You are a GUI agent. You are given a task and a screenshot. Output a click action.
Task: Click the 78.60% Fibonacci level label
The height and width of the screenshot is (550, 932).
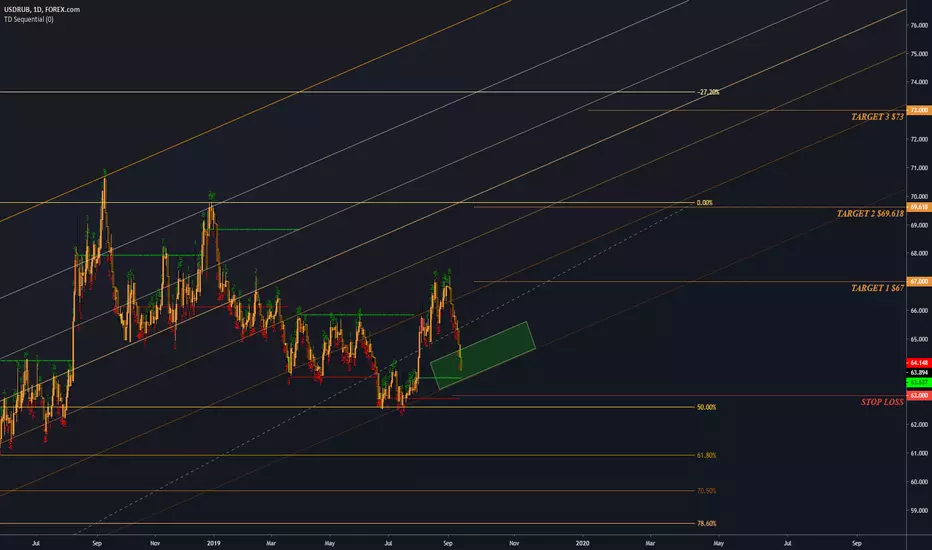point(706,524)
